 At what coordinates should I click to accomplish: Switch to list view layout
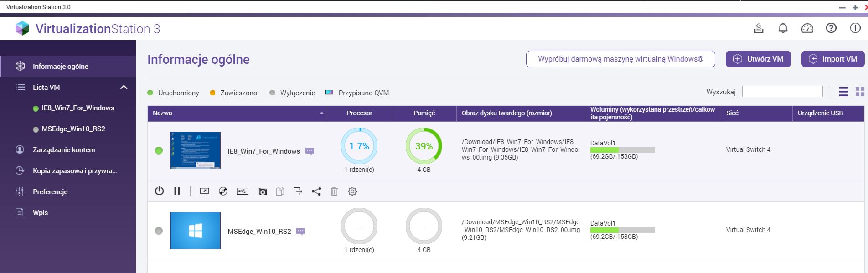click(843, 92)
